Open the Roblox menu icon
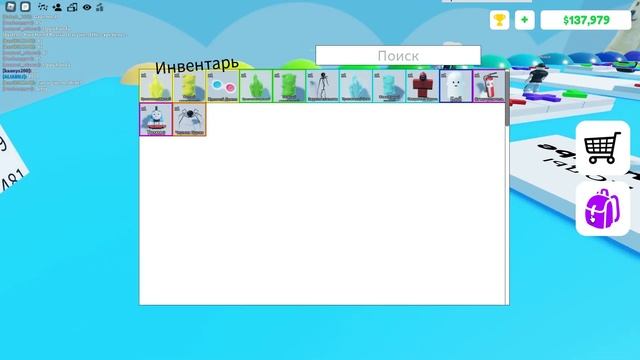 click(x=10, y=7)
